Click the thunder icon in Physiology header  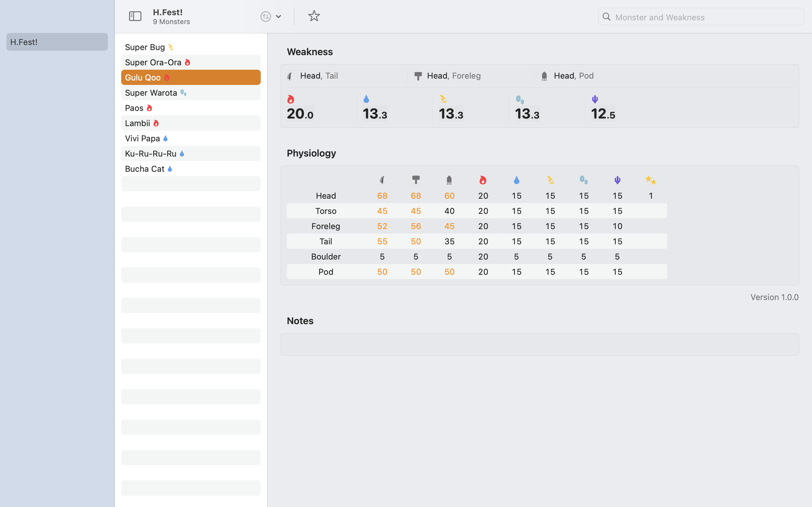pos(550,180)
